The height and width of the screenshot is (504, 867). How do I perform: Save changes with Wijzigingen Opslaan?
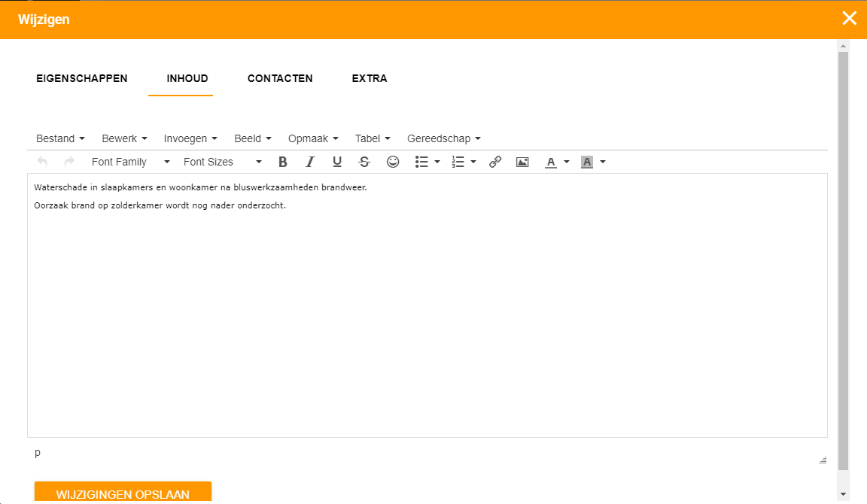click(123, 493)
